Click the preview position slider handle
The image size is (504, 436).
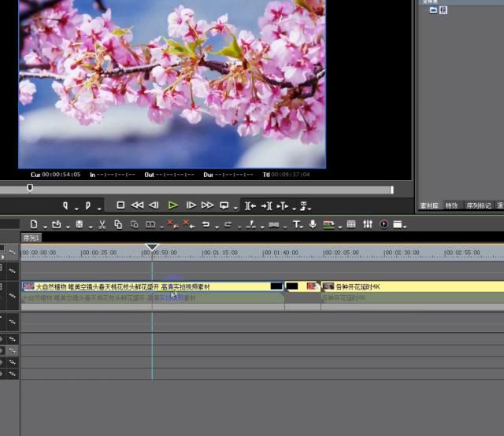(30, 187)
